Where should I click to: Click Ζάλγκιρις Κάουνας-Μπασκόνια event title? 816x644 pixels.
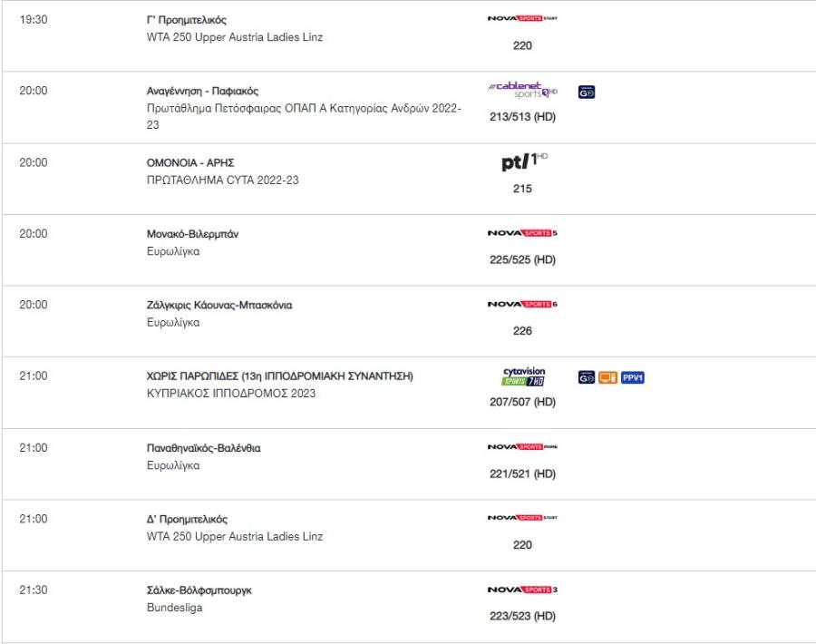219,305
